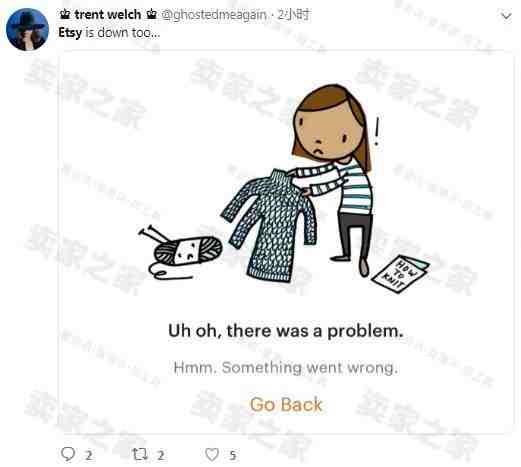Open the reply speech bubble icon
Viewport: 521px width, 467px height.
pyautogui.click(x=68, y=454)
